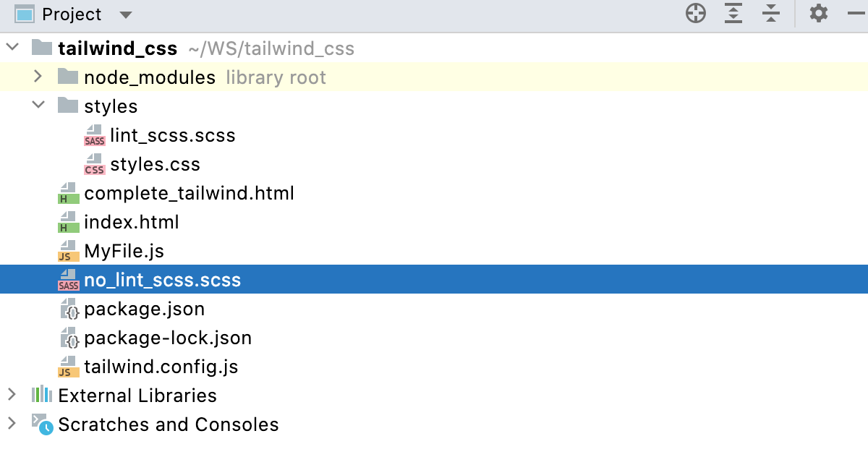Click the JS icon next to tailwind.config.js
868x457 pixels.
click(68, 367)
